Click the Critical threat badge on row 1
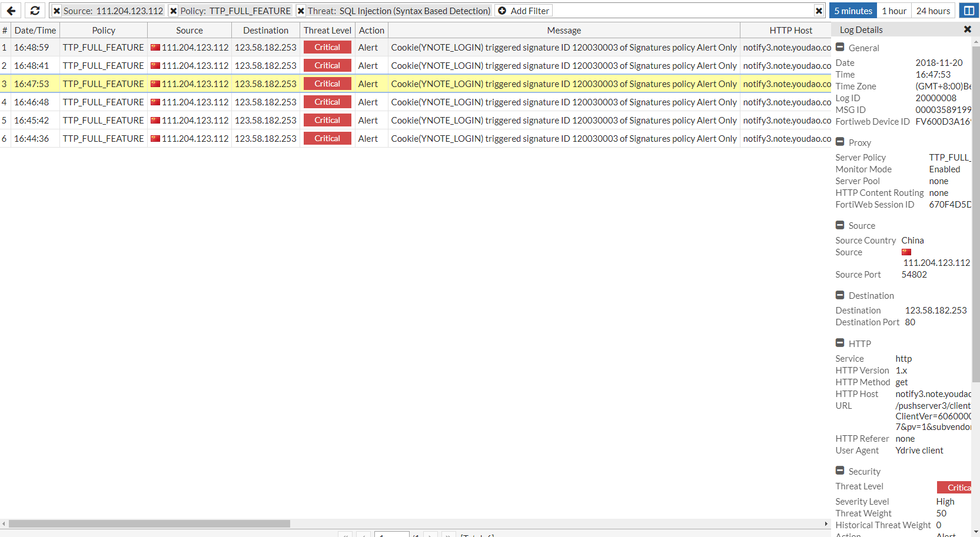The image size is (980, 537). tap(327, 47)
